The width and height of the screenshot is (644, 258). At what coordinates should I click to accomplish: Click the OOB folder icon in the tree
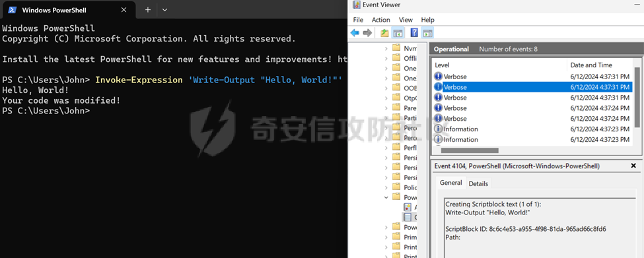[396, 87]
